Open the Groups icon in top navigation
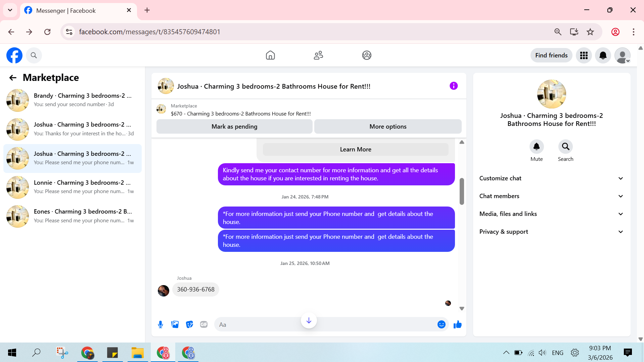Viewport: 644px width, 362px height. [367, 55]
